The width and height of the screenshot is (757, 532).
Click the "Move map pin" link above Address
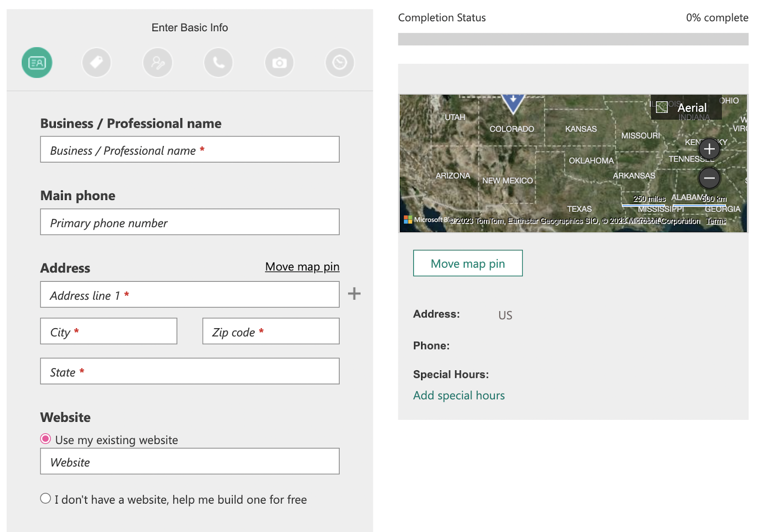coord(302,267)
